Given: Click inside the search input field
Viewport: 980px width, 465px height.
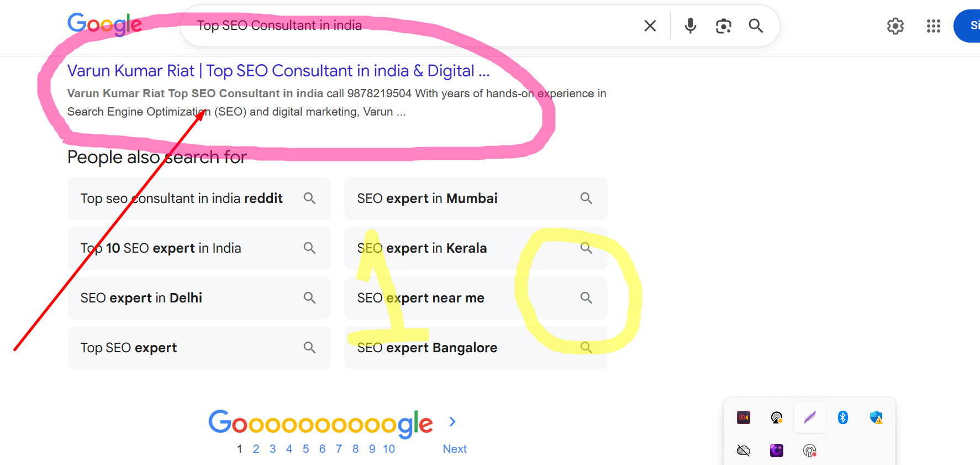Looking at the screenshot, I should (x=387, y=25).
